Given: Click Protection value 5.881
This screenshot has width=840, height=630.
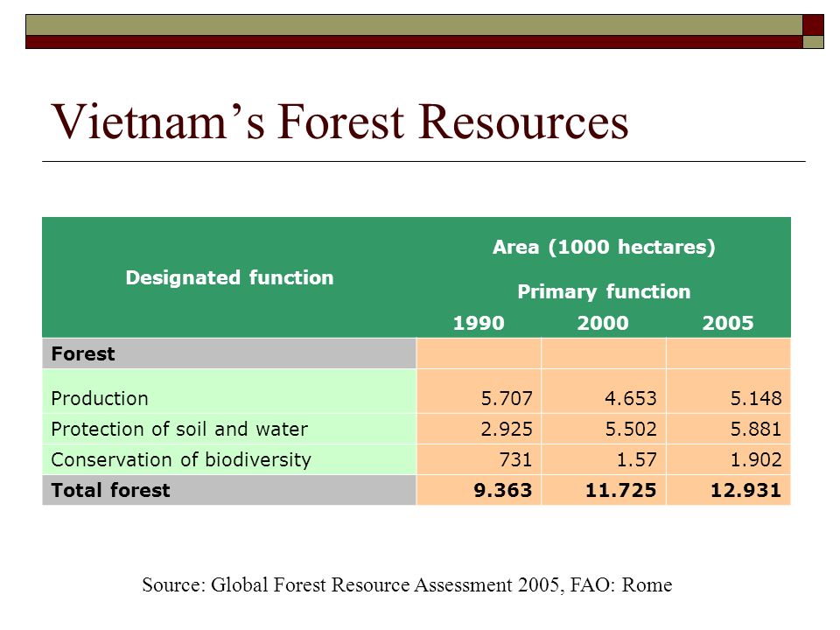Looking at the screenshot, I should click(x=756, y=429).
